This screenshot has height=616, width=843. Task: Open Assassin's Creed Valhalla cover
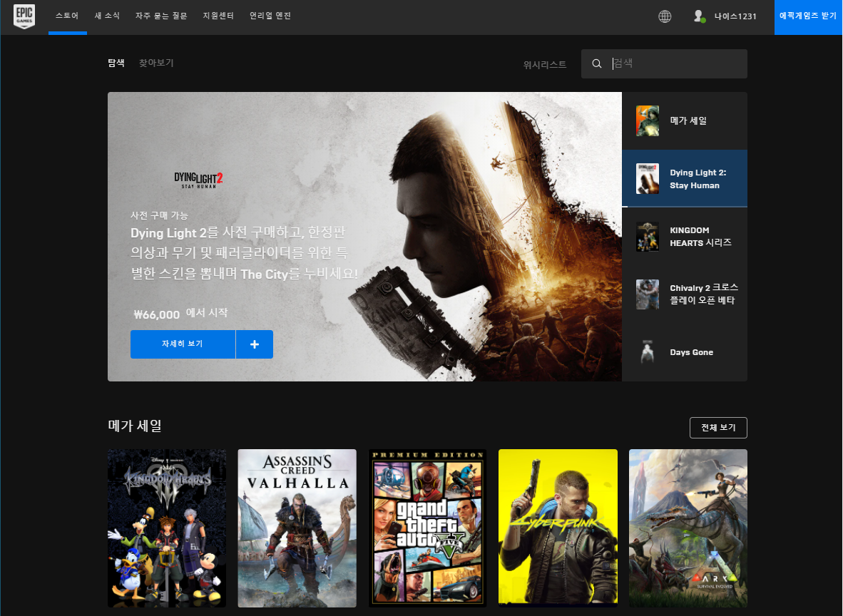point(297,528)
